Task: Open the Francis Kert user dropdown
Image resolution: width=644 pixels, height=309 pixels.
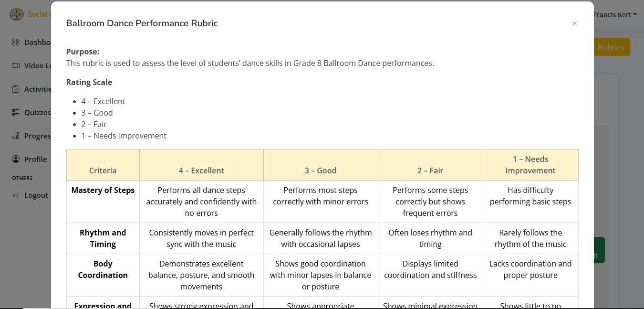Action: click(x=614, y=15)
